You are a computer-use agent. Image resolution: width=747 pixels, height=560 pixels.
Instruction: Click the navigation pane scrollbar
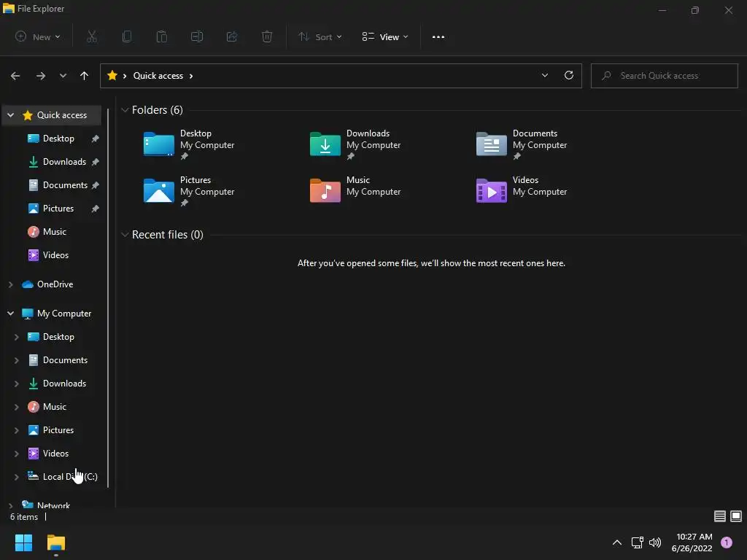[108, 298]
